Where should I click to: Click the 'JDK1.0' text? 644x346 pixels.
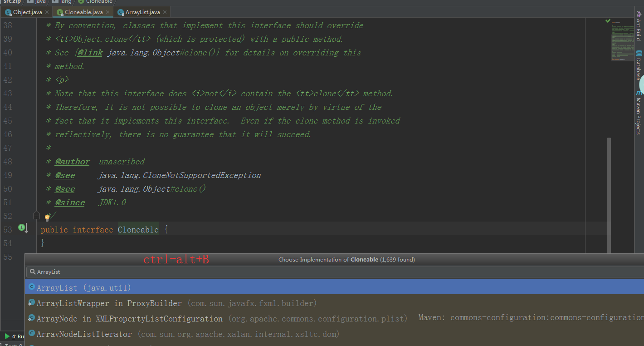tap(112, 203)
